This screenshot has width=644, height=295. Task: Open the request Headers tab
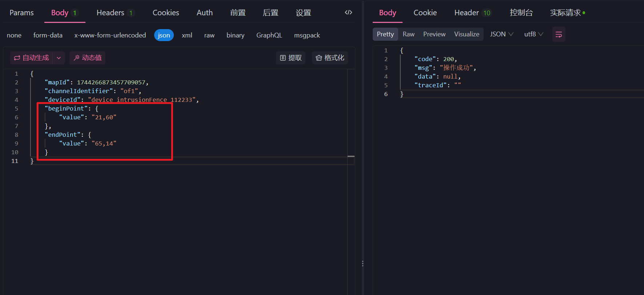tap(115, 13)
